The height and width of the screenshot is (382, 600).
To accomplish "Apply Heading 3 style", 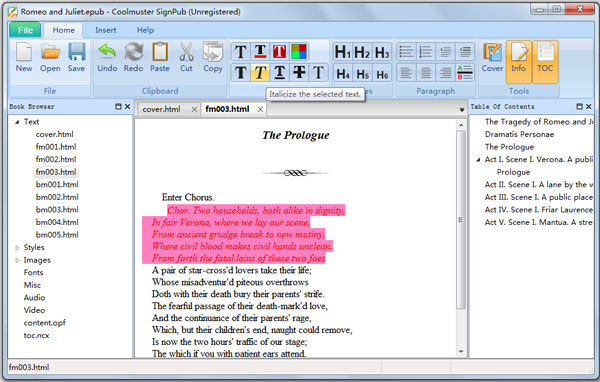I will [382, 52].
